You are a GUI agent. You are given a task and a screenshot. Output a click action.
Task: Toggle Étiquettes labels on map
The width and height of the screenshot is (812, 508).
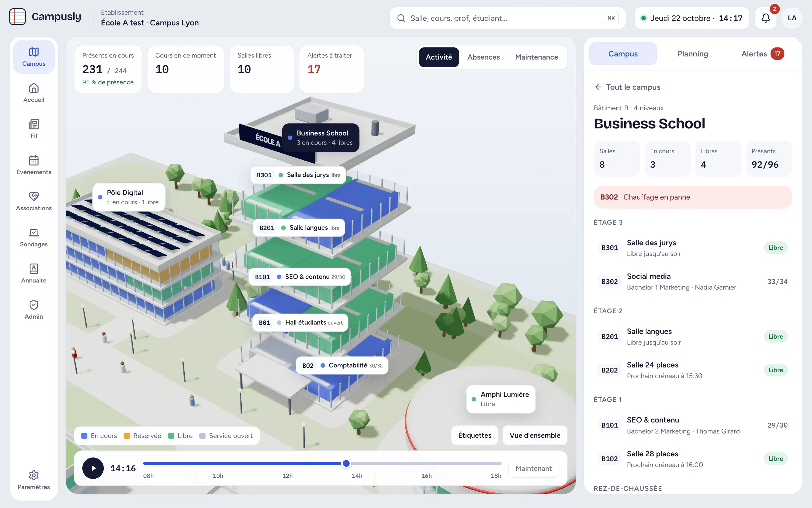tap(475, 435)
